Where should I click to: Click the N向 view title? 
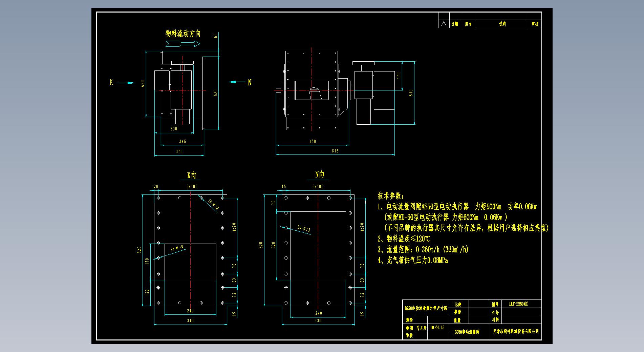point(319,175)
